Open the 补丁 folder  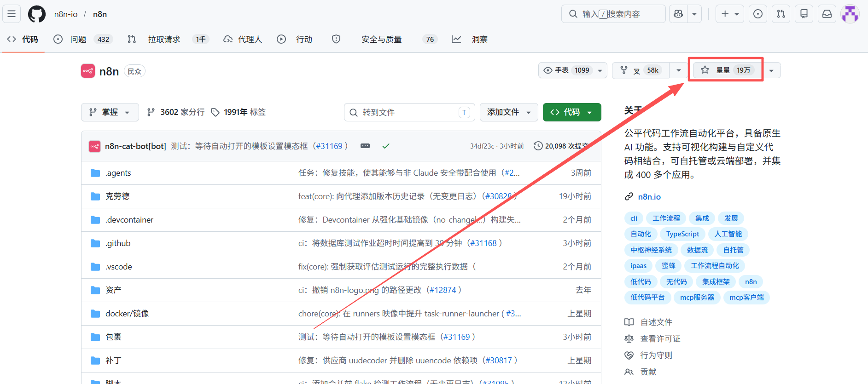tap(113, 361)
